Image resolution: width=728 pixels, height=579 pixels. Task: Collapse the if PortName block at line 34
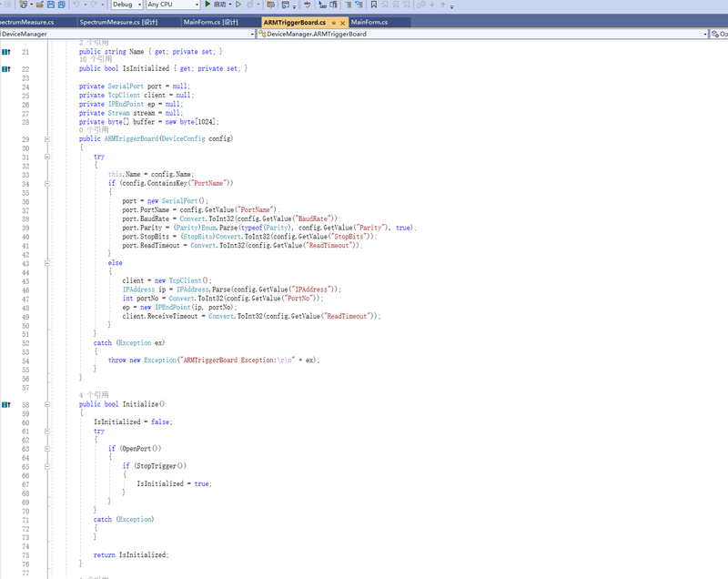(47, 183)
